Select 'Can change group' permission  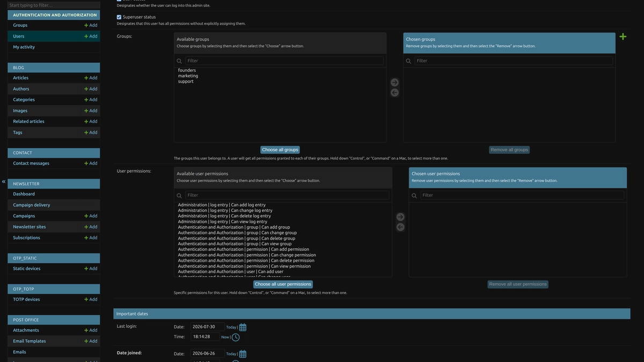point(237,233)
